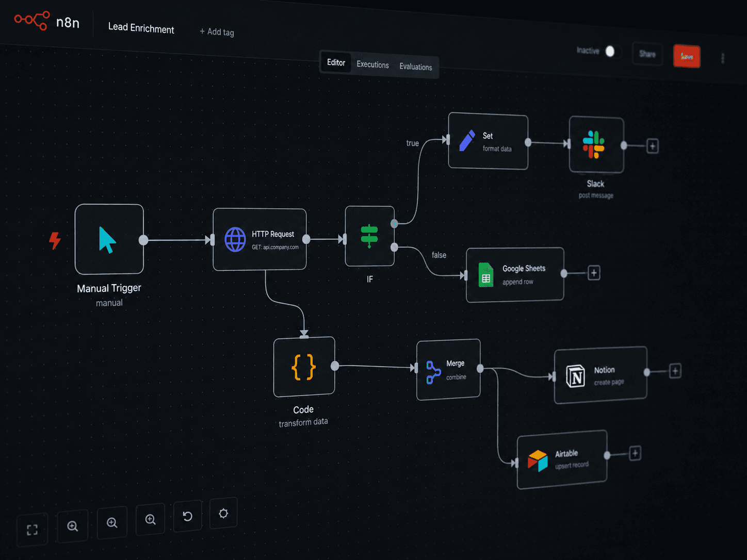Select the Google Sheets icon
The height and width of the screenshot is (560, 747).
tap(485, 275)
